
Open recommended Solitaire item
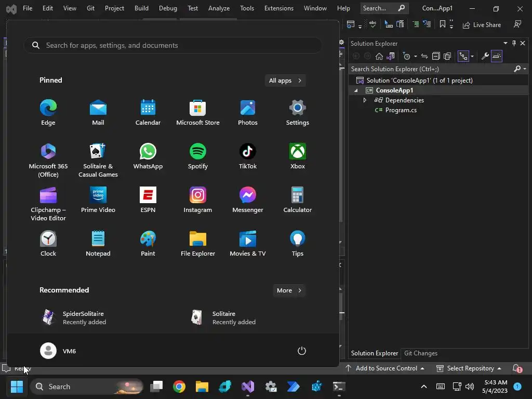click(x=223, y=318)
